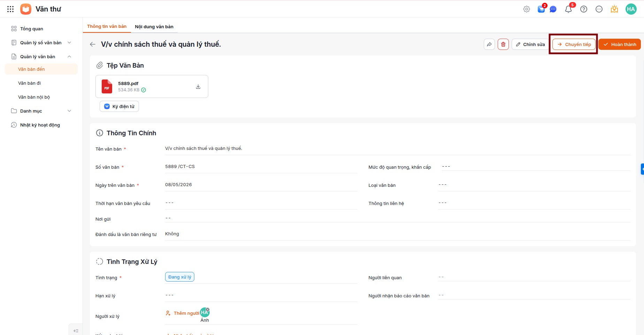Viewport: 644px width, 335px height.
Task: Delete document with the trash icon
Action: tap(503, 44)
